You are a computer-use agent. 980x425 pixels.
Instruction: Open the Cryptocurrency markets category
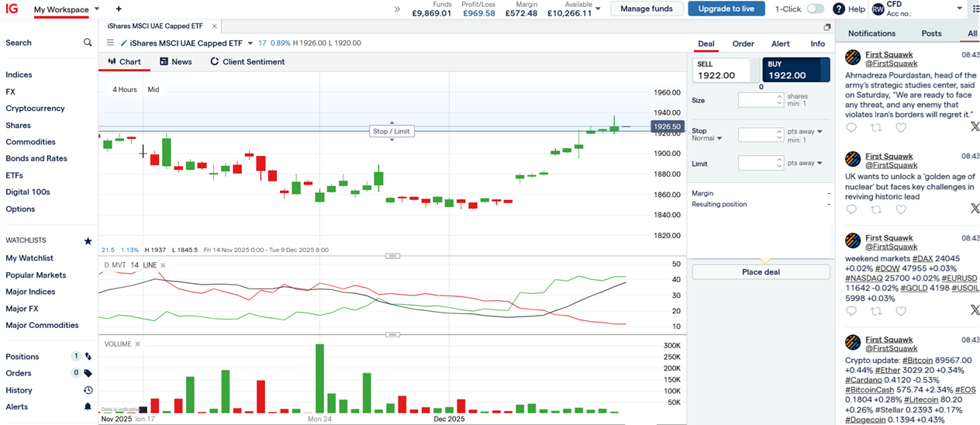click(x=35, y=109)
